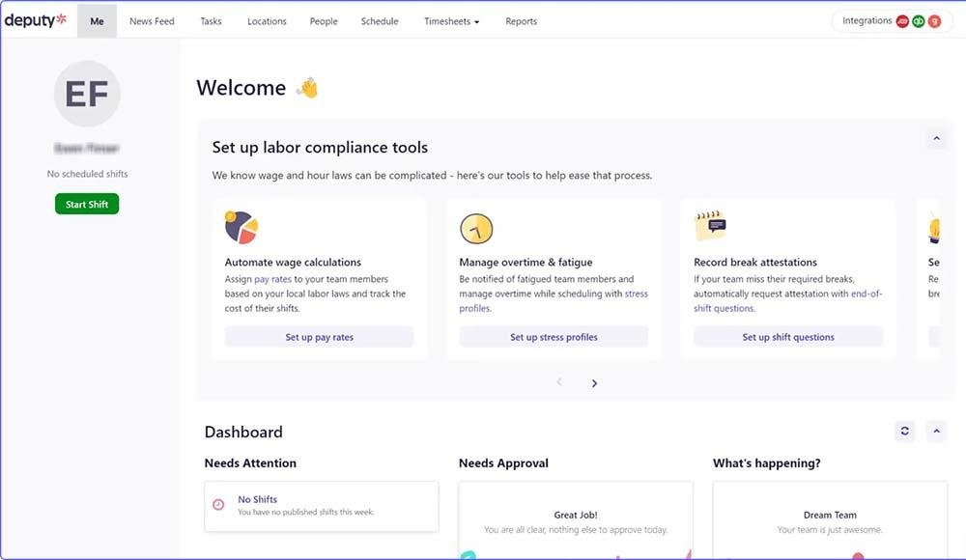Click the waving hand emoji
This screenshot has width=966, height=560.
[x=307, y=88]
